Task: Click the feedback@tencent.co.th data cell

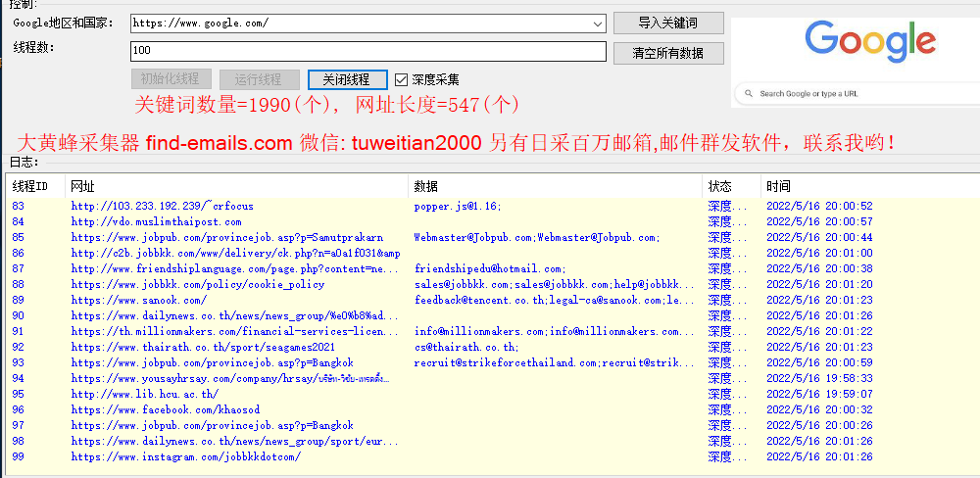Action: [x=555, y=300]
